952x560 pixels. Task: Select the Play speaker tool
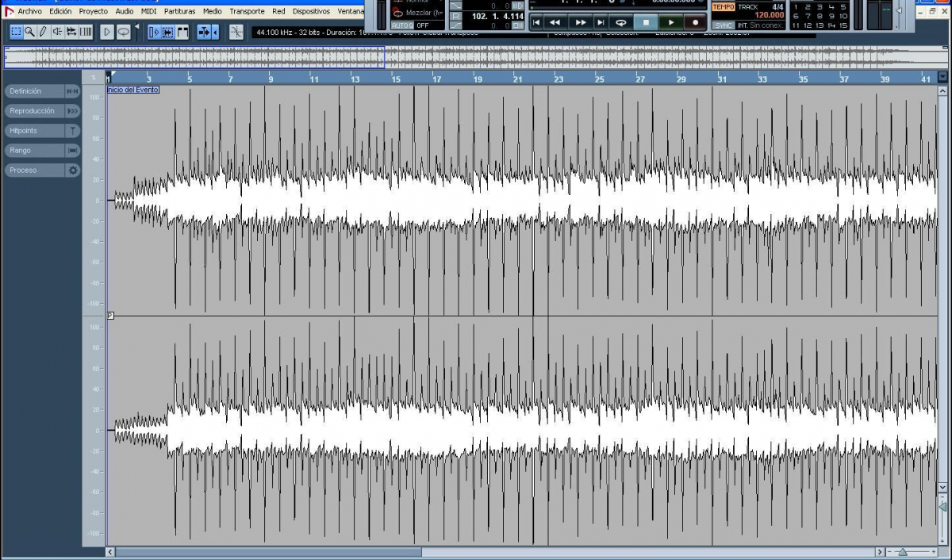pyautogui.click(x=57, y=32)
